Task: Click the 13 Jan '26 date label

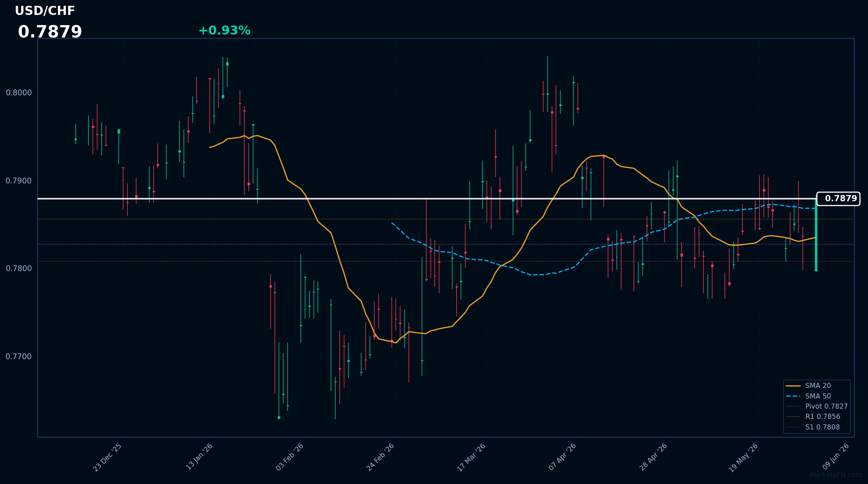Action: pos(199,457)
